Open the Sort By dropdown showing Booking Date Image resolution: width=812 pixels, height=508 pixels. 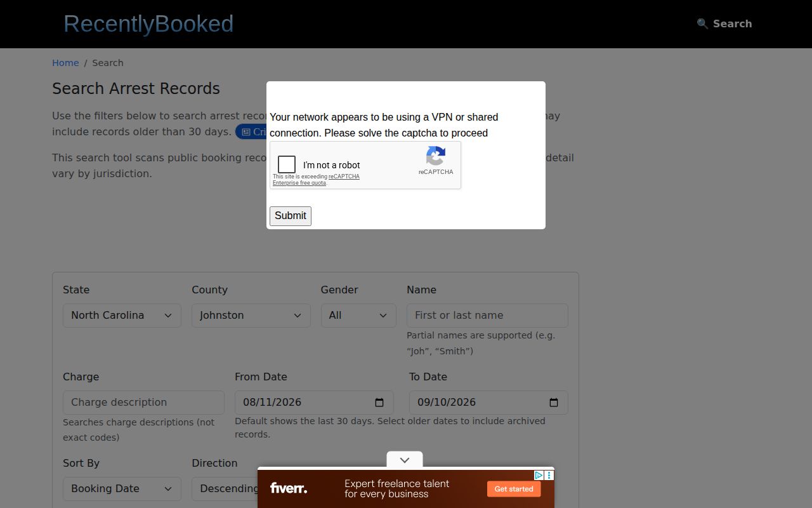click(122, 489)
